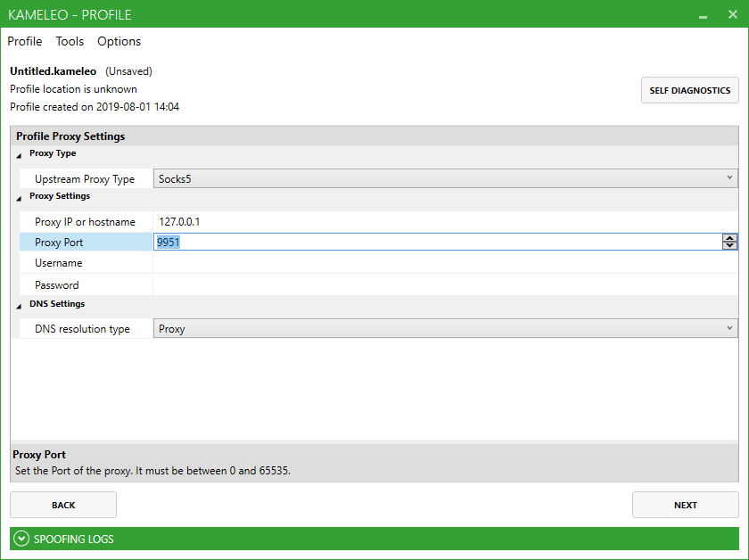Open the Profile menu
The image size is (749, 560).
[25, 42]
